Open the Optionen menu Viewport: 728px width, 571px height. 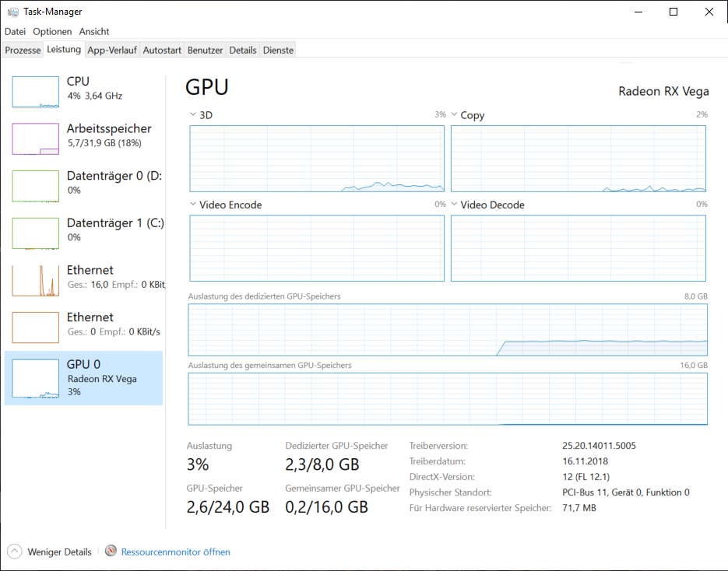(x=51, y=31)
